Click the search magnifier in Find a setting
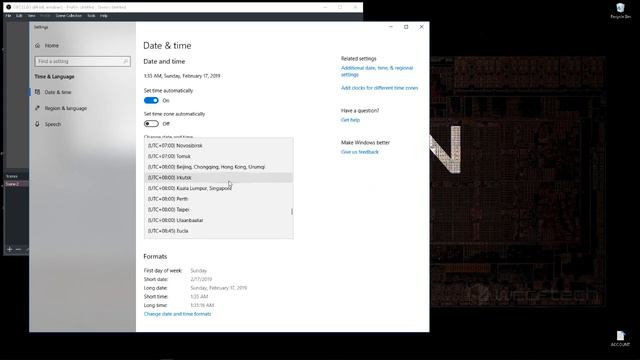Image resolution: width=640 pixels, height=360 pixels. [x=125, y=61]
